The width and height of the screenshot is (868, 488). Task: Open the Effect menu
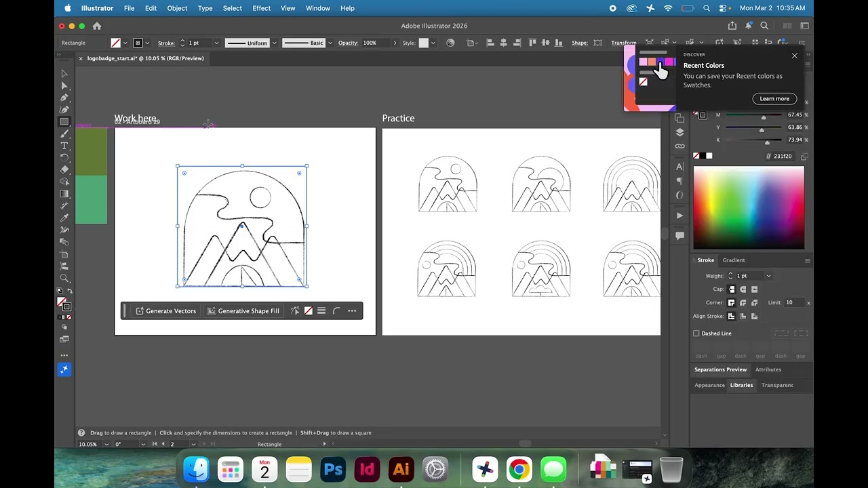(x=261, y=8)
